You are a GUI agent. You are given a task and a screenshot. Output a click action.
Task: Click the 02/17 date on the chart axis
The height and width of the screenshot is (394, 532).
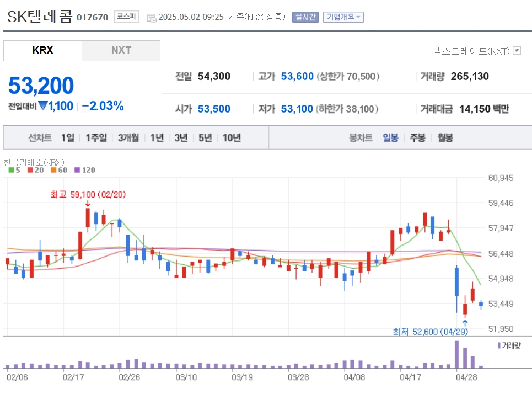tap(73, 377)
